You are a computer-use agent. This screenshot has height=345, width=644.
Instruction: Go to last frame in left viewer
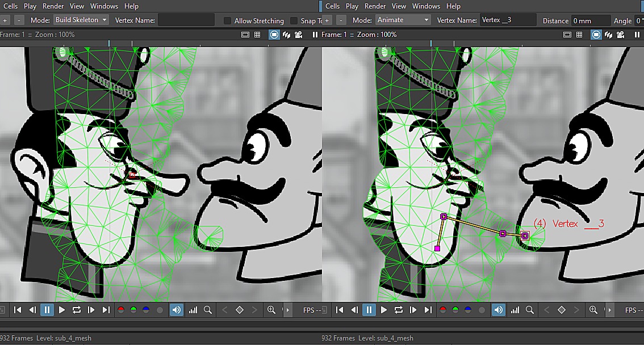106,310
